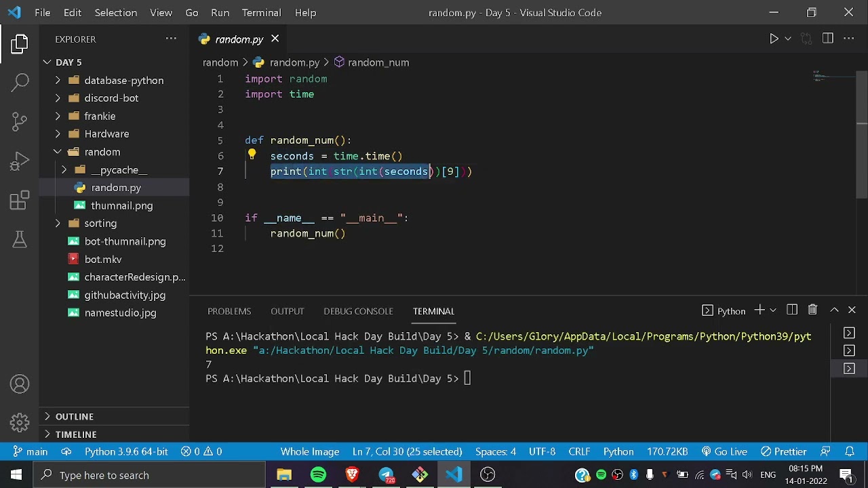Switch to the Debug Console tab
This screenshot has width=868, height=488.
click(x=358, y=311)
